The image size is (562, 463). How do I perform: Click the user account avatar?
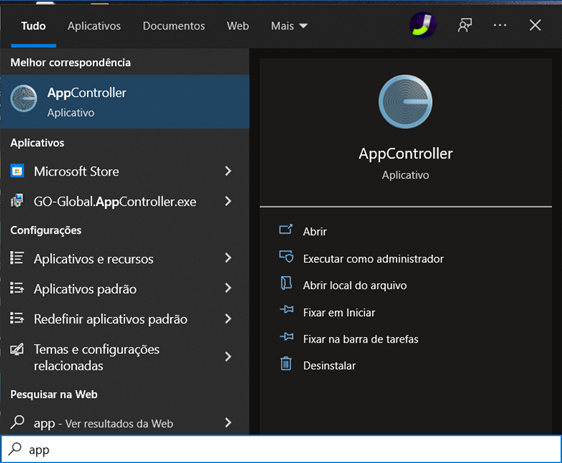point(423,25)
